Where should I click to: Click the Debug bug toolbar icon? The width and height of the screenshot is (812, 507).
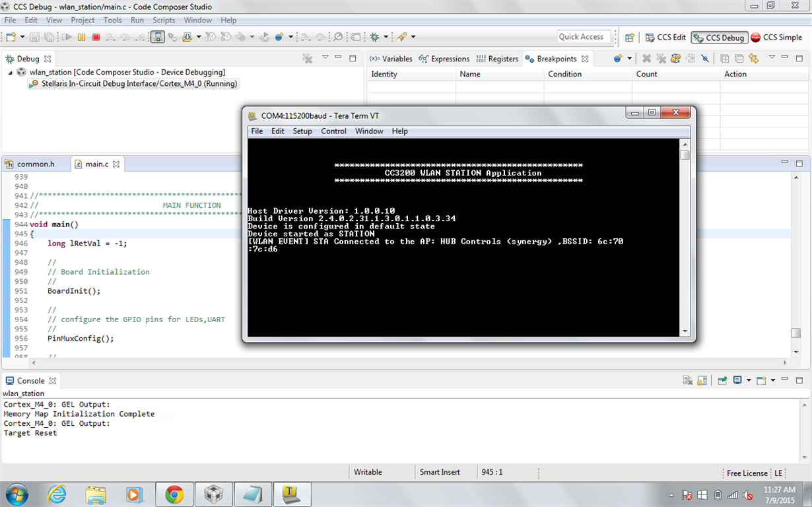(x=374, y=37)
